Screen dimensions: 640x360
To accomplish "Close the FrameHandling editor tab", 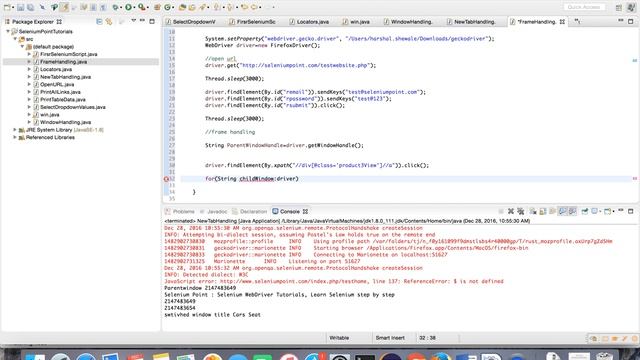I will [562, 22].
